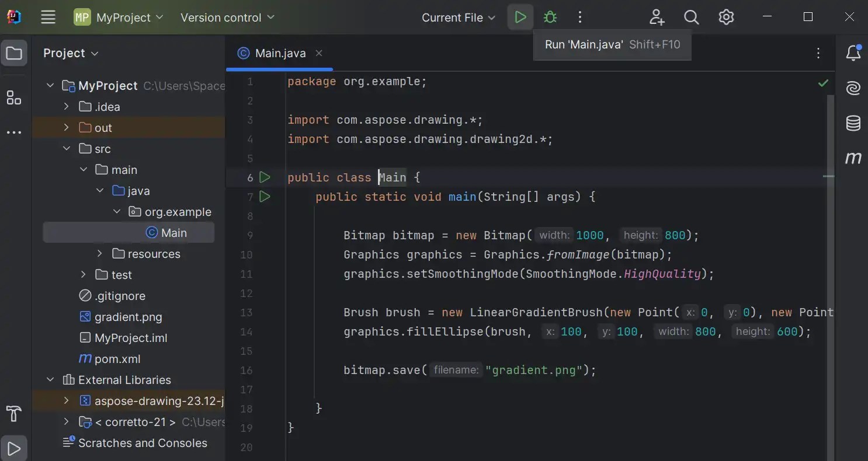Start a Code With Me session
This screenshot has width=868, height=461.
click(x=657, y=17)
